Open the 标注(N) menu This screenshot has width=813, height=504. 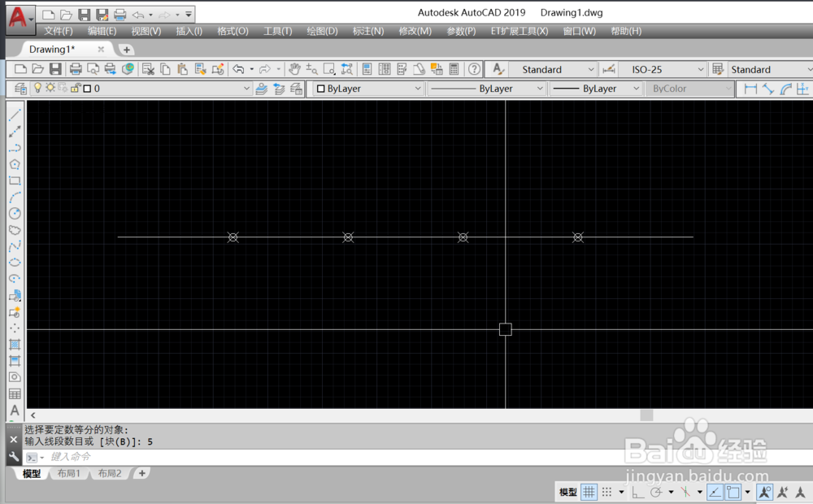point(368,31)
